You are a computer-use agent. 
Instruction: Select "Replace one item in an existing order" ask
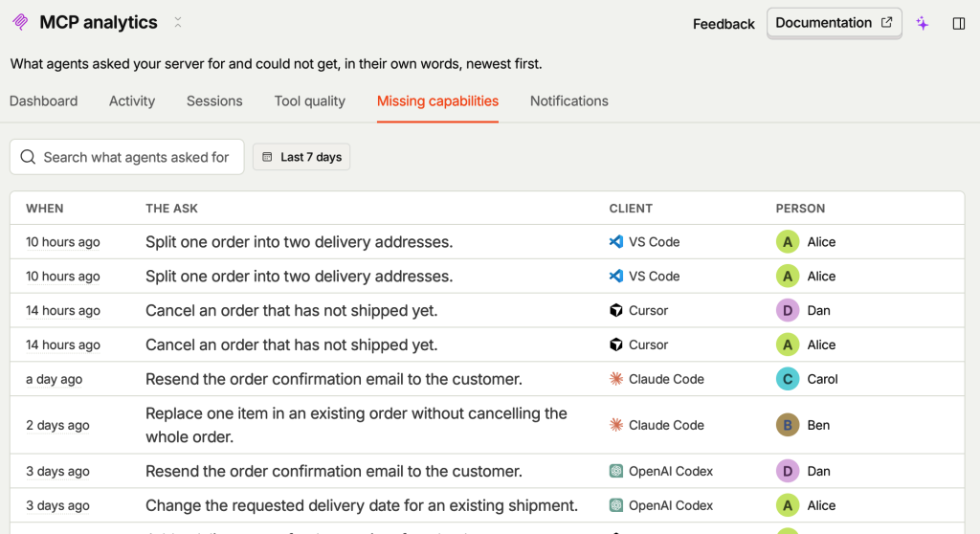coord(356,425)
